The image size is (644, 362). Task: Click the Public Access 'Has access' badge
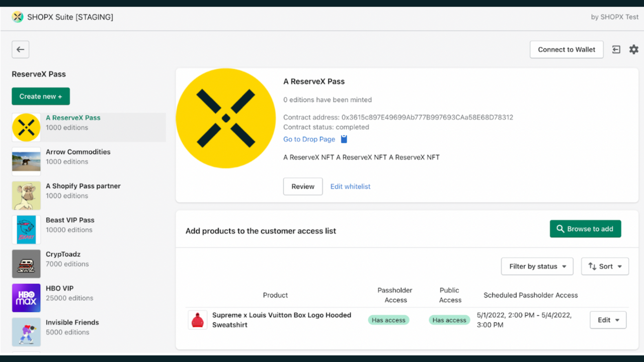pyautogui.click(x=449, y=320)
